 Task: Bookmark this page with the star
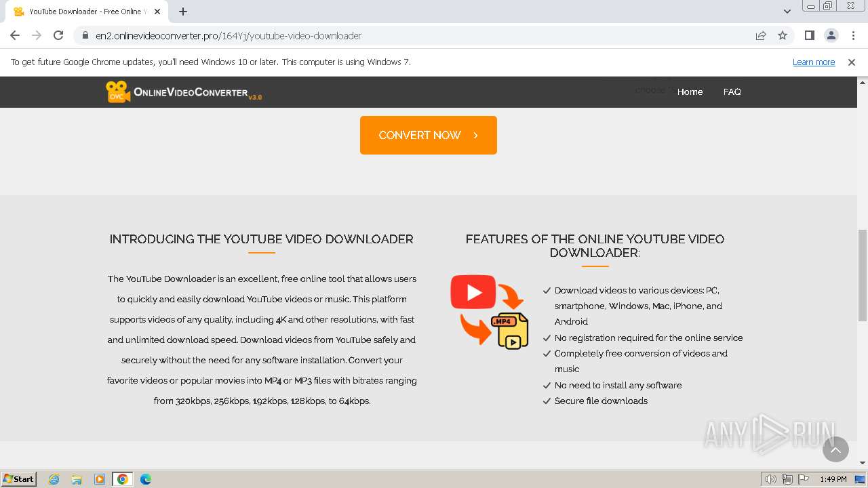pos(783,35)
